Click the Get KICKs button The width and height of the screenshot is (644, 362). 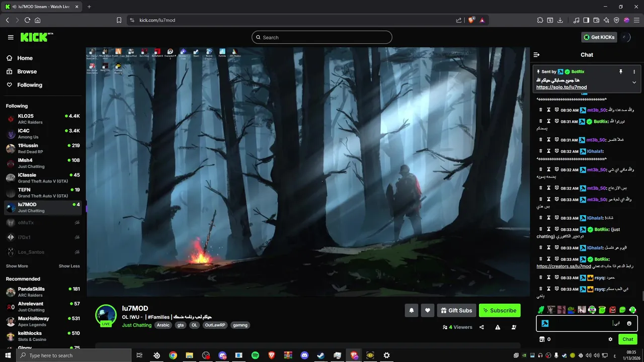pyautogui.click(x=599, y=37)
